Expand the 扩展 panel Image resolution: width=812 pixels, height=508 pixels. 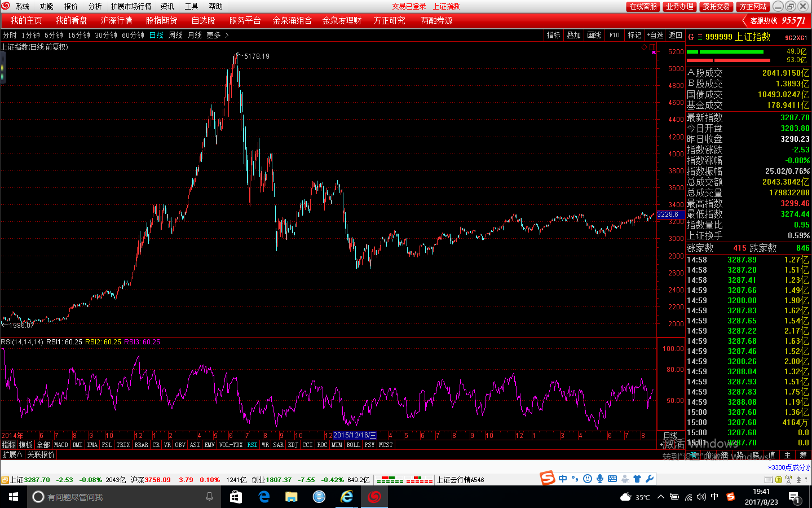[12, 454]
